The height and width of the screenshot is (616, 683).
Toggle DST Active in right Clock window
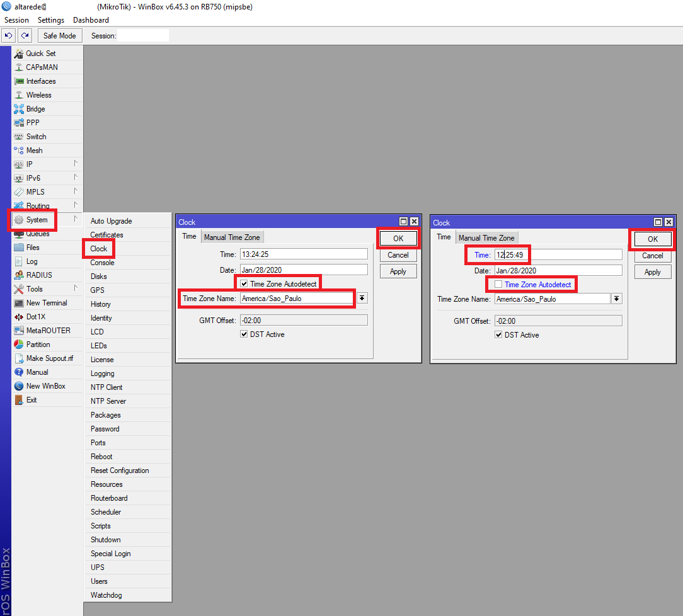click(498, 335)
